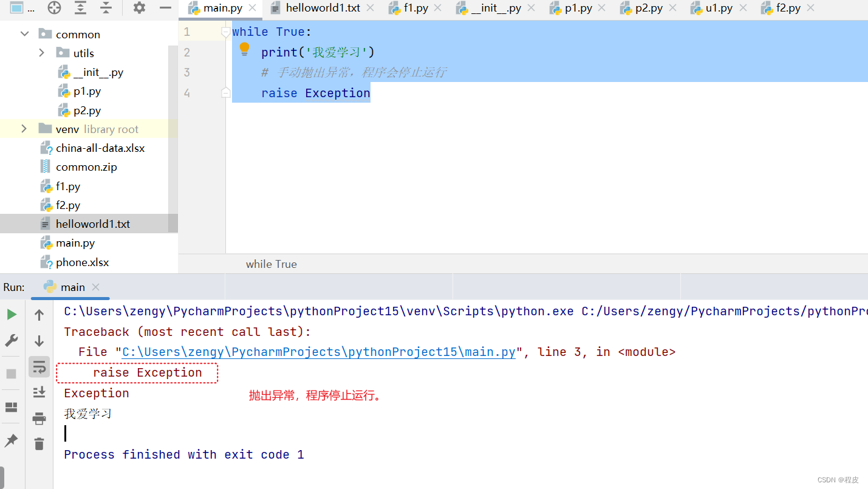Click Down the Stack Trace arrow
This screenshot has height=489, width=868.
39,341
